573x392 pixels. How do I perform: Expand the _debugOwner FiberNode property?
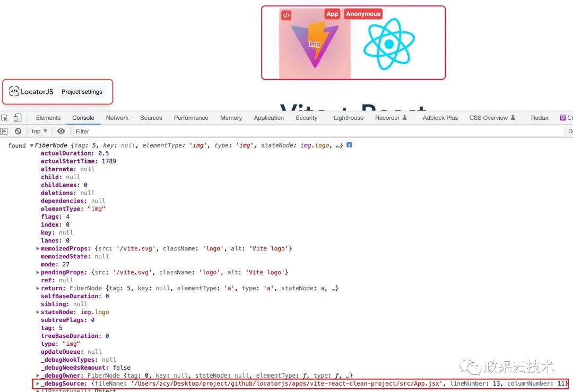click(x=38, y=376)
